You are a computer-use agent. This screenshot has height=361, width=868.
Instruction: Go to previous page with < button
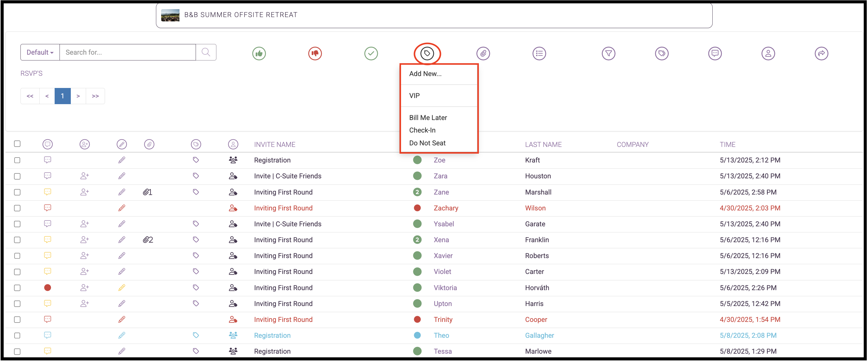coord(47,96)
